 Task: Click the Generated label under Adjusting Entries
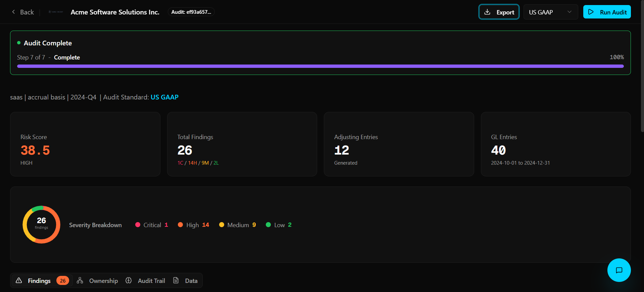pyautogui.click(x=346, y=163)
